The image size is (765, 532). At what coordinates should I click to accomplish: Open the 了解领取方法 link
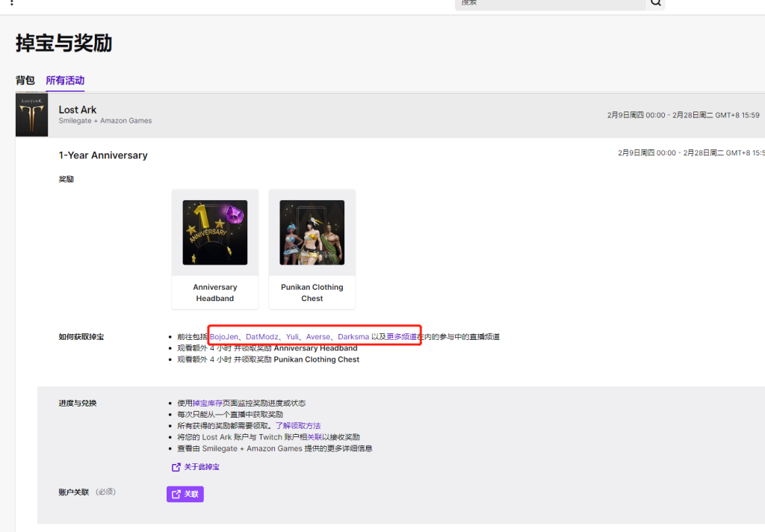(298, 426)
